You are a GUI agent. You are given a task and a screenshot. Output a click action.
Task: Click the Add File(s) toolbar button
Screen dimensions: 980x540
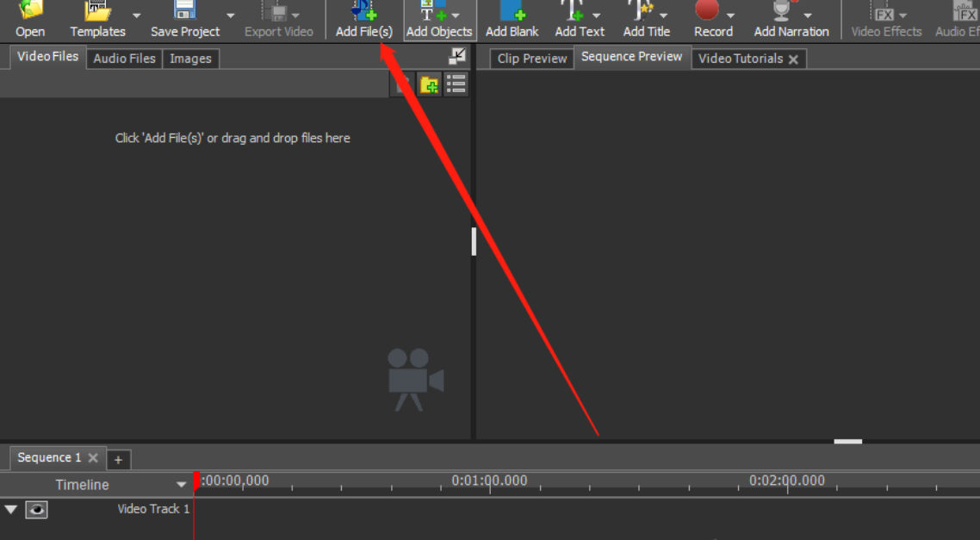tap(363, 21)
